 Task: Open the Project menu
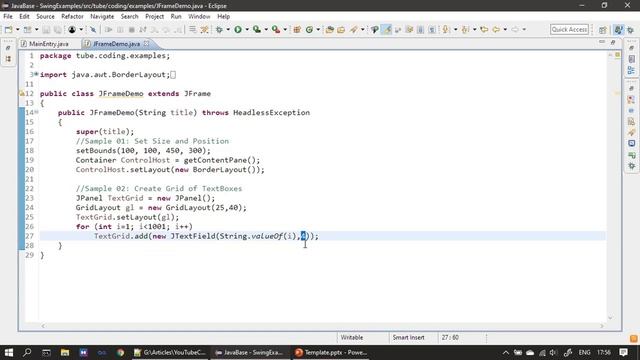coord(154,16)
